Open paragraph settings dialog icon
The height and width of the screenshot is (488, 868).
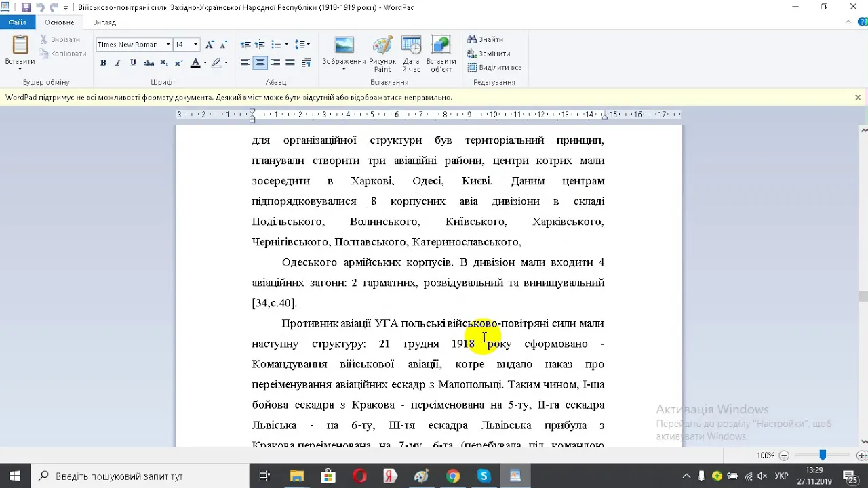tap(307, 63)
